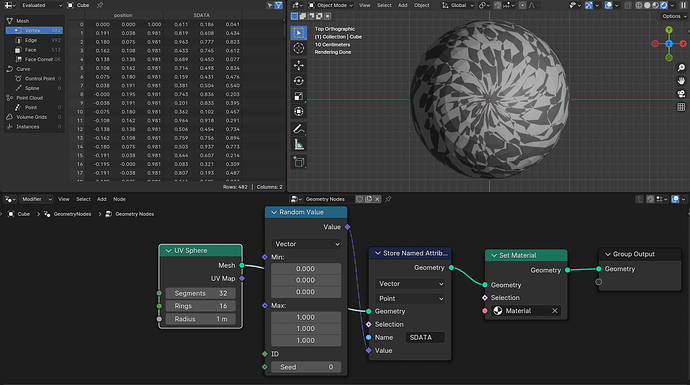Viewport: 690px width, 385px height.
Task: Toggle spreadsheet row filters funnel
Action: tap(279, 5)
